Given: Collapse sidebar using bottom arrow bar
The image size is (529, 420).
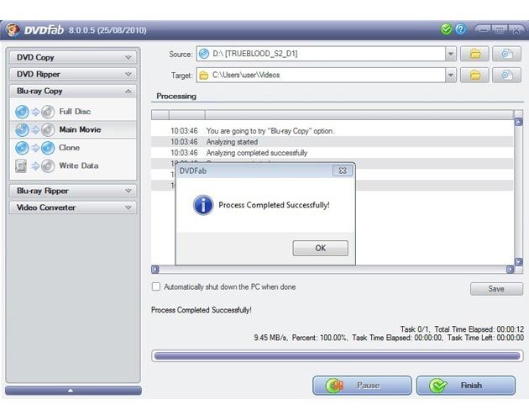Looking at the screenshot, I should [73, 391].
